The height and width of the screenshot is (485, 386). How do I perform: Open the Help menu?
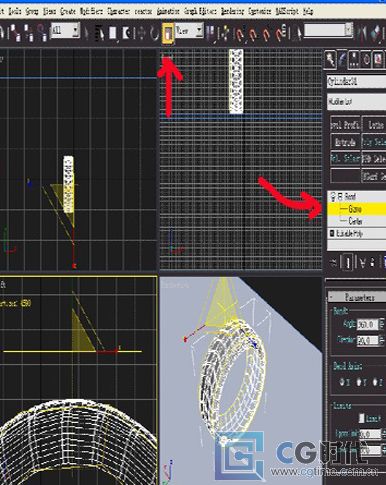[x=308, y=12]
